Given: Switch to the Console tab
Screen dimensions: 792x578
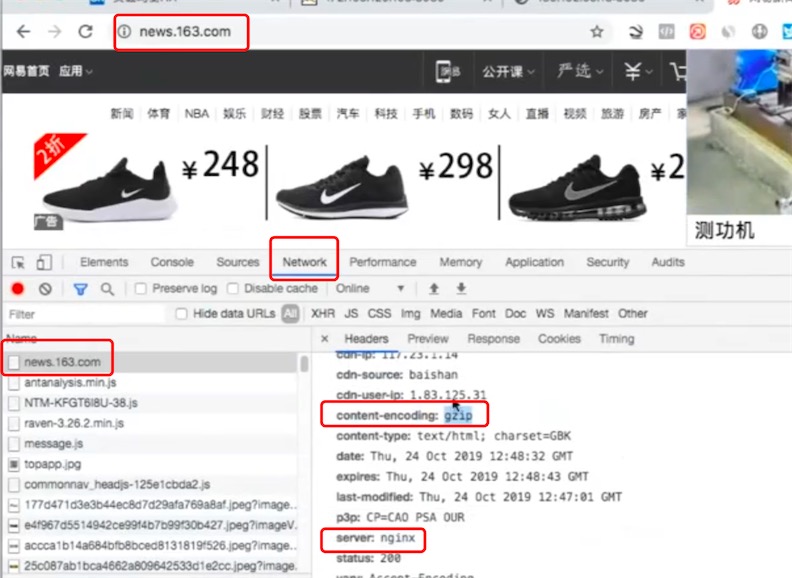Looking at the screenshot, I should (172, 262).
